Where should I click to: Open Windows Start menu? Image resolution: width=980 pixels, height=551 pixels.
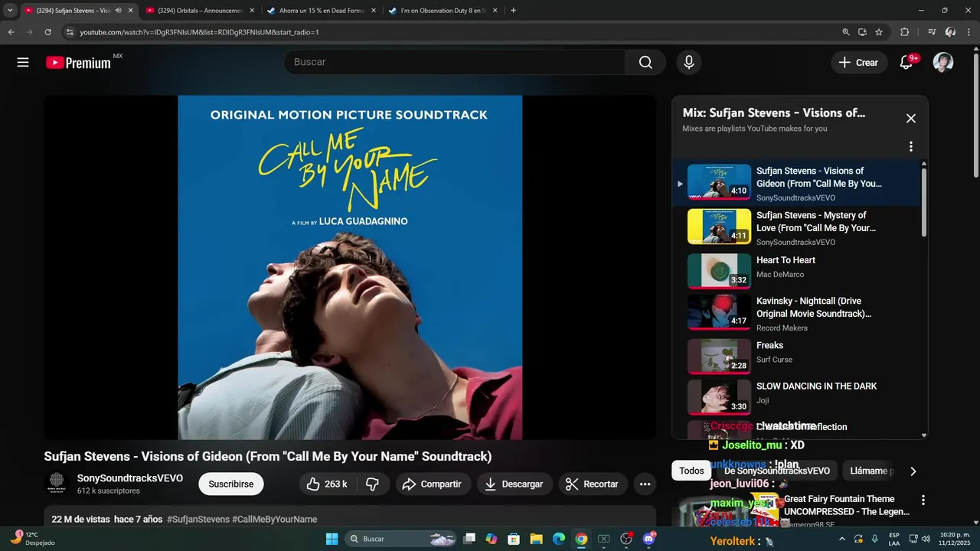click(x=332, y=539)
